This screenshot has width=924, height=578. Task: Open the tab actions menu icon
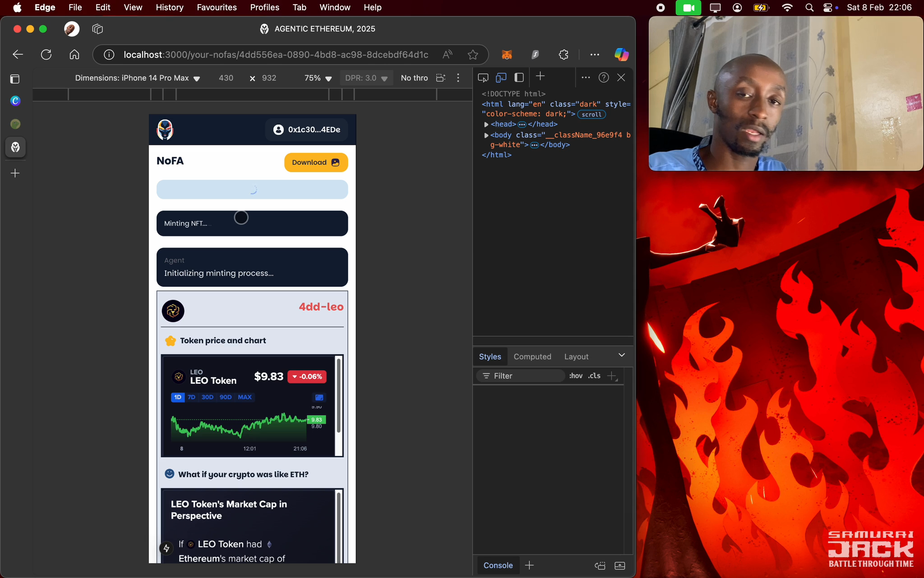coord(15,79)
